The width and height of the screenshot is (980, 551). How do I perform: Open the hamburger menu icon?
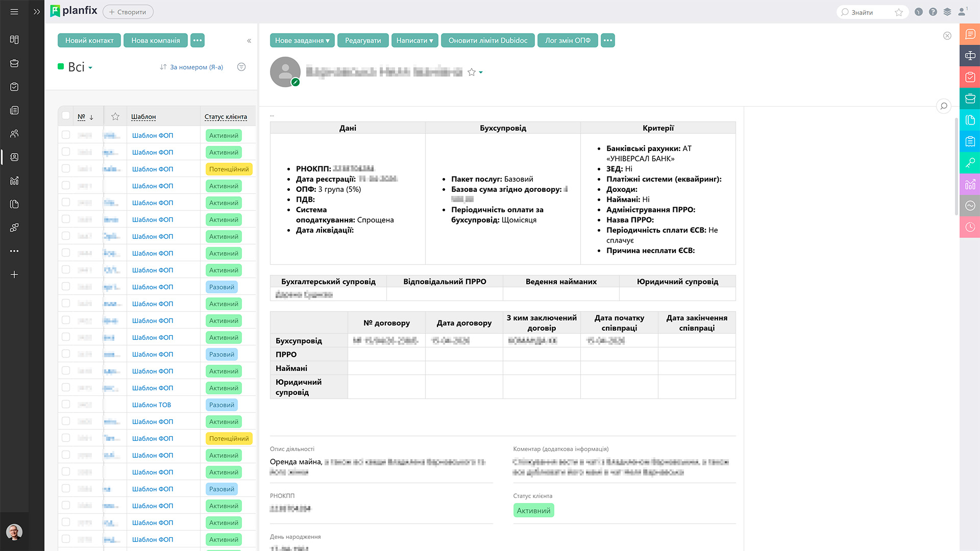click(14, 12)
